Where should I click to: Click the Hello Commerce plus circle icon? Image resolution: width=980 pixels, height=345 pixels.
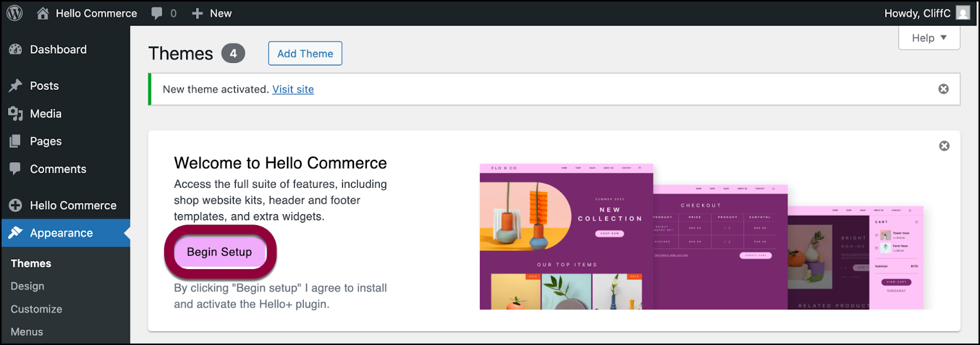(15, 206)
